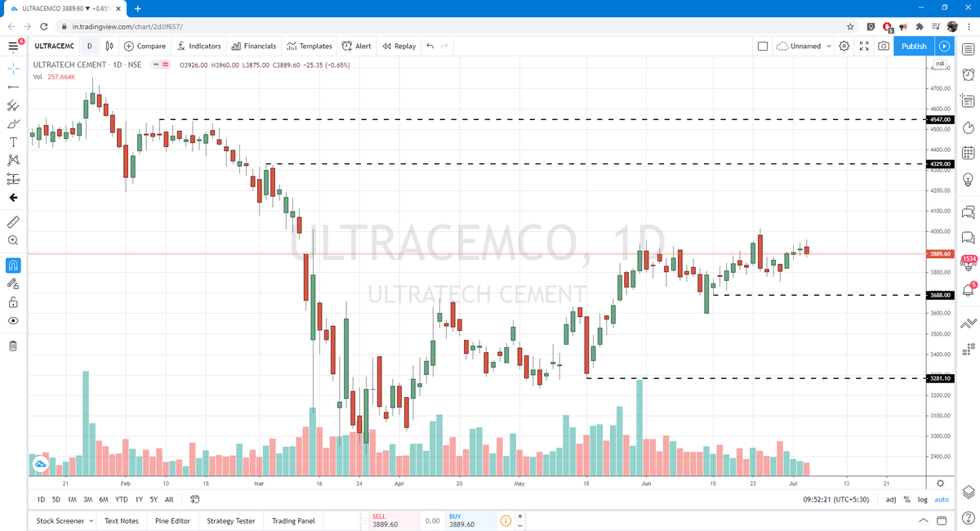Open the notifications bell icon
This screenshot has width=980, height=531.
[969, 289]
